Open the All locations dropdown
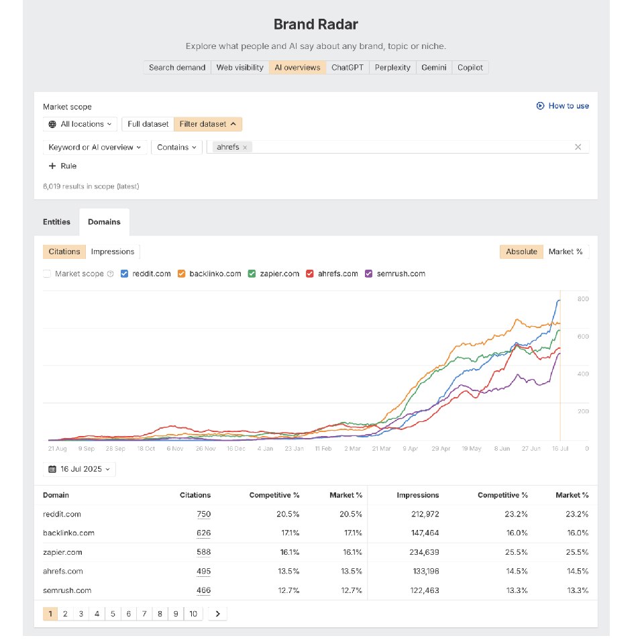Viewport: 644px width, 644px height. [x=80, y=124]
